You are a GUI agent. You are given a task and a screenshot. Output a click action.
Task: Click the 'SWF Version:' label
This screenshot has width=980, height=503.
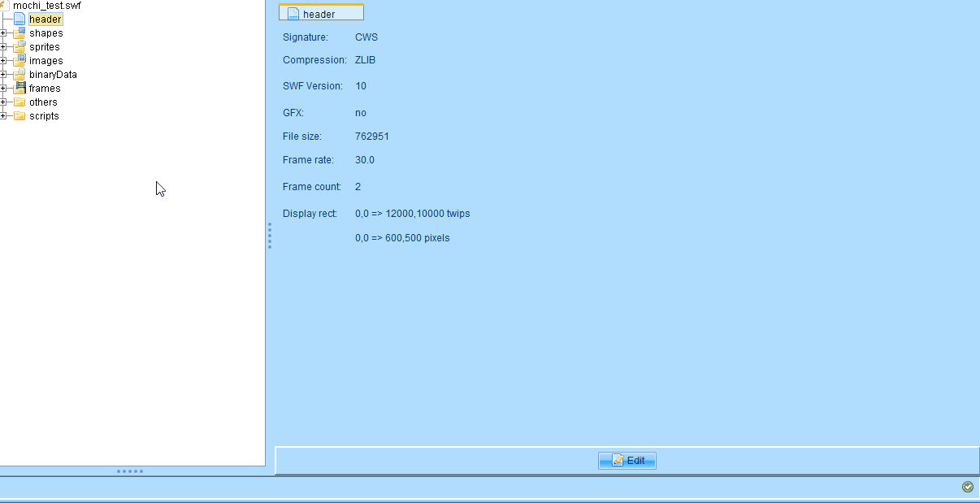click(x=313, y=86)
